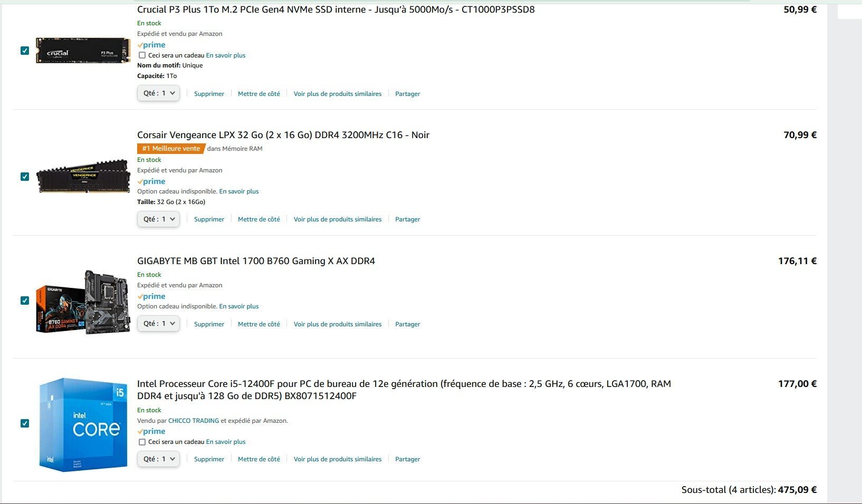Click Mettre de côté for Crucial SSD
Viewport: 862px width, 504px height.
(259, 94)
